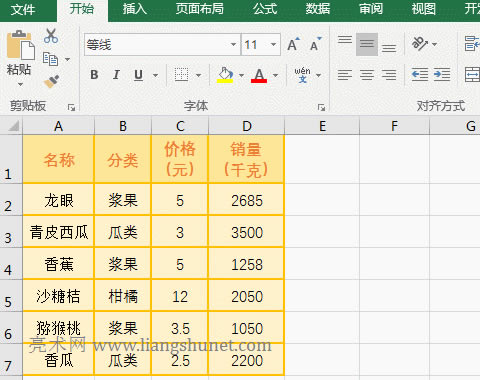
Task: Select cell with value 3500
Action: click(247, 232)
